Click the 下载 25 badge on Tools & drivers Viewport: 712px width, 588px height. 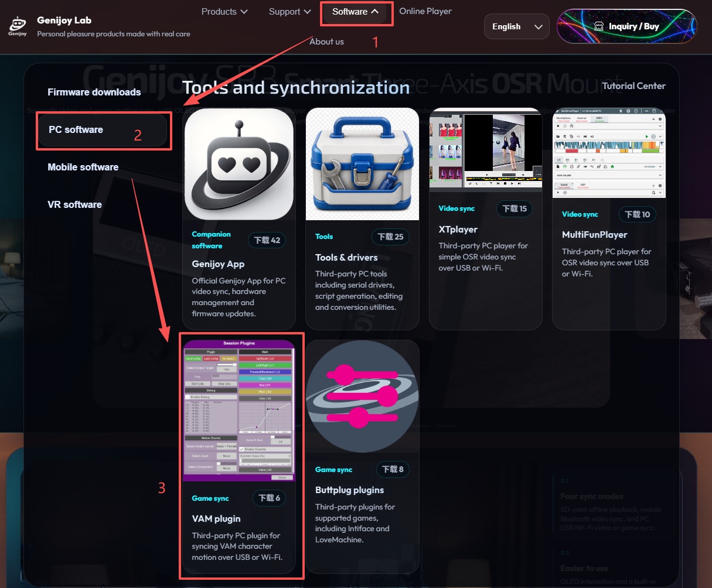(391, 237)
